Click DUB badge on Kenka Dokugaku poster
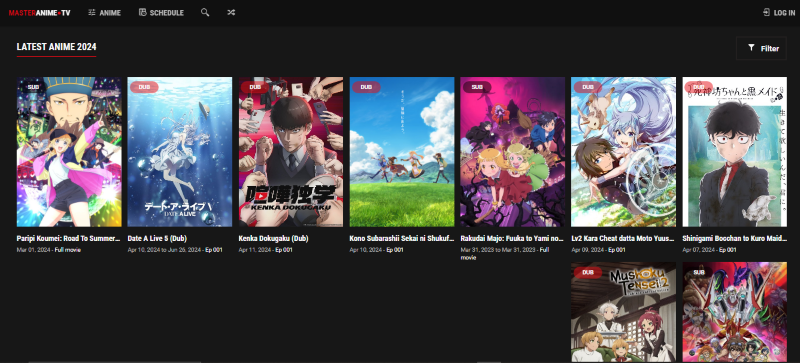The height and width of the screenshot is (363, 800). 255,87
